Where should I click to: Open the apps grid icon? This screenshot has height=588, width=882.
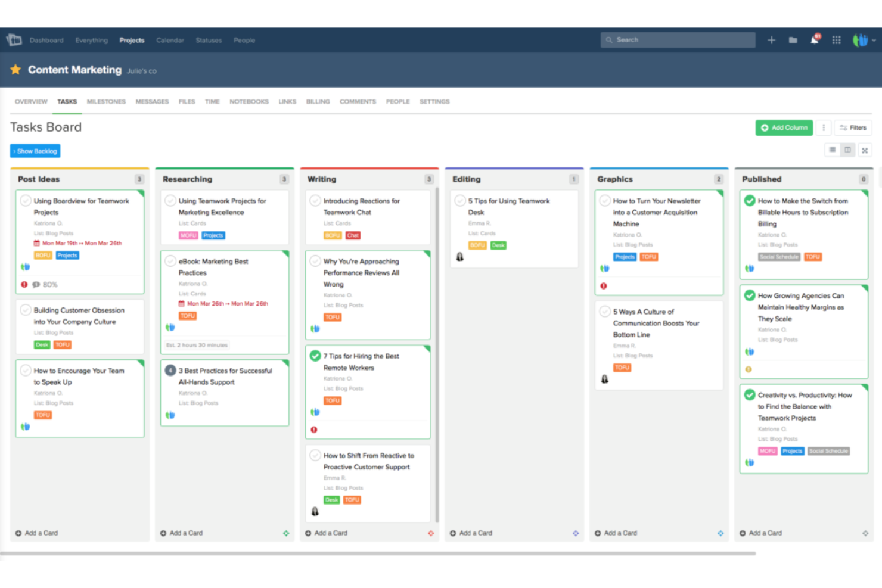[836, 40]
